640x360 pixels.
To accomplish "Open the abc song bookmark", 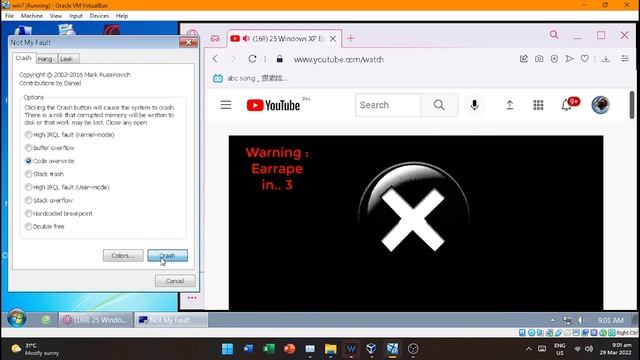I will 250,78.
